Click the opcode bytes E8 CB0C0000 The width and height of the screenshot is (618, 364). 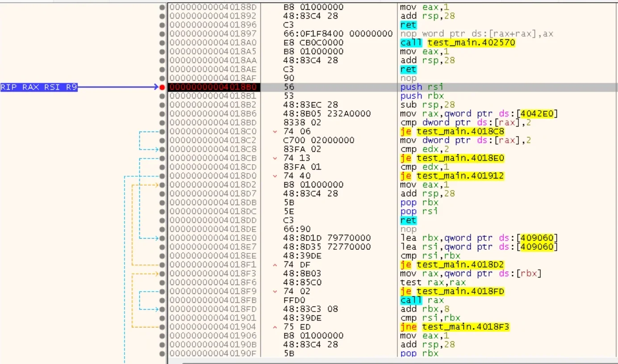point(313,43)
